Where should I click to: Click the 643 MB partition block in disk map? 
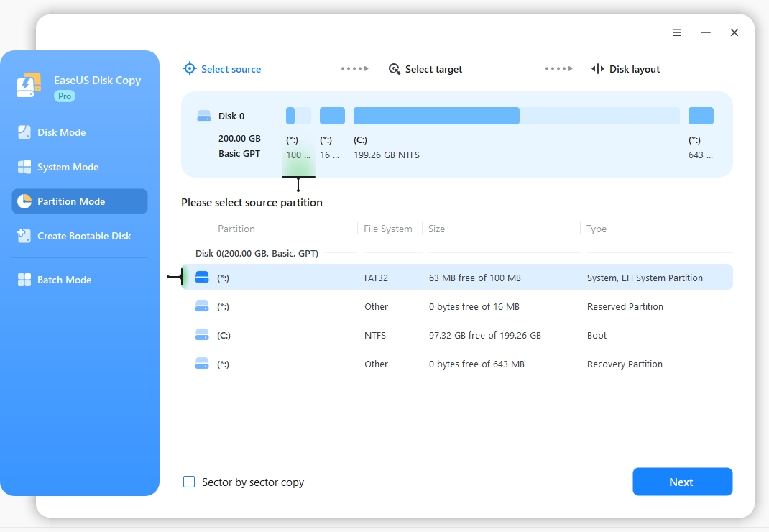[701, 116]
